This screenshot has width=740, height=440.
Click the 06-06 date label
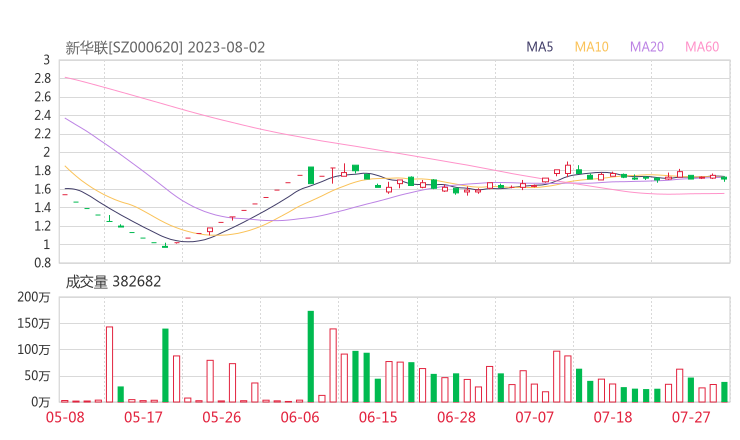[x=300, y=417]
